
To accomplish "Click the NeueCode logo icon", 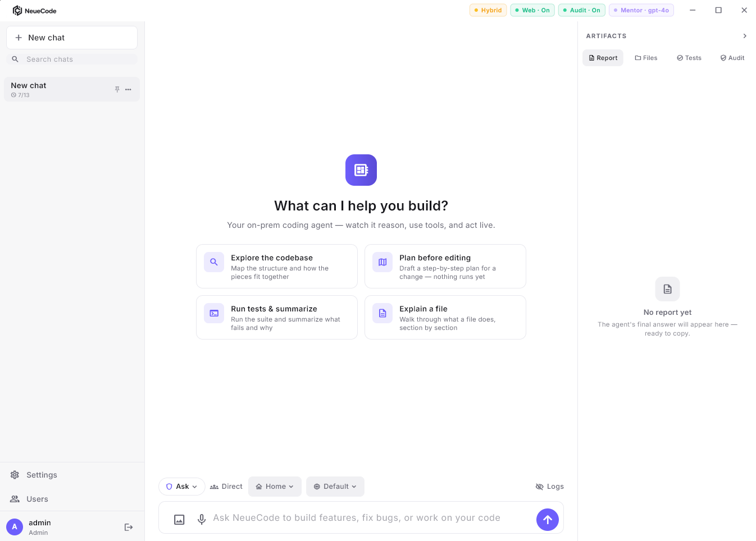I will click(17, 11).
